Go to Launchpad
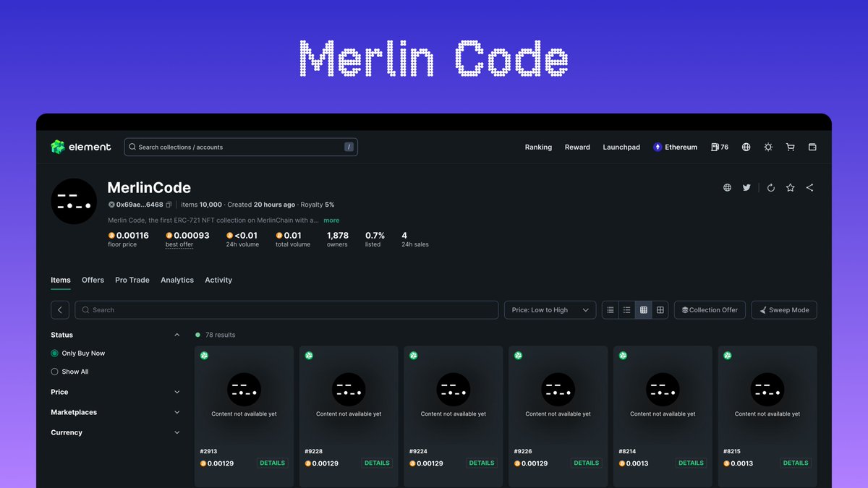This screenshot has width=868, height=488. (x=621, y=147)
